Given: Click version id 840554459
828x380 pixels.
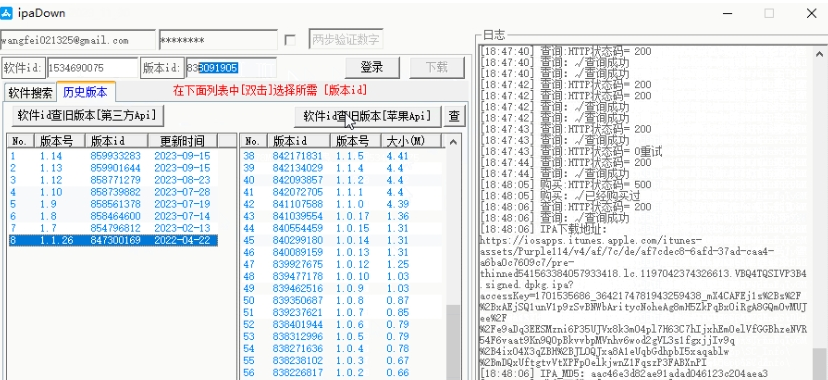Looking at the screenshot, I should (297, 229).
